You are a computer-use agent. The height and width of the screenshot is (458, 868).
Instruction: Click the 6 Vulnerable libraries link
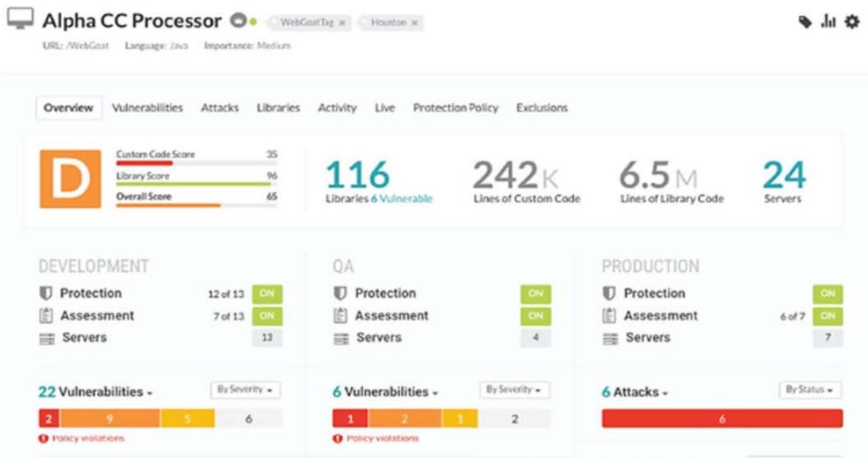pyautogui.click(x=401, y=199)
